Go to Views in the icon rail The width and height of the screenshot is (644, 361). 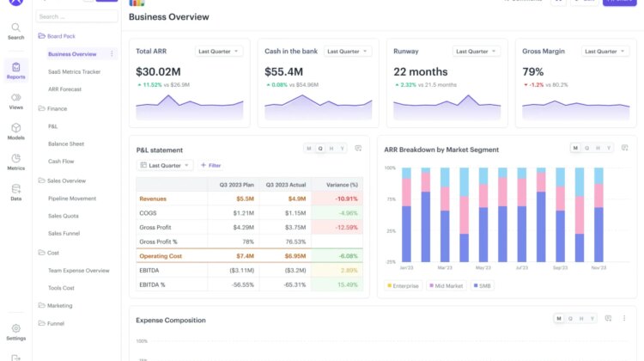15,101
